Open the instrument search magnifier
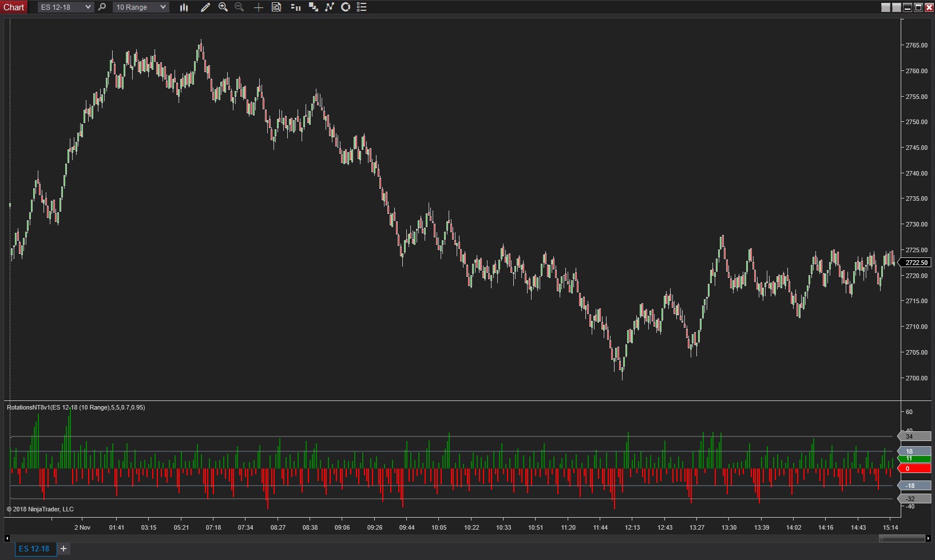Image resolution: width=935 pixels, height=560 pixels. click(x=102, y=7)
